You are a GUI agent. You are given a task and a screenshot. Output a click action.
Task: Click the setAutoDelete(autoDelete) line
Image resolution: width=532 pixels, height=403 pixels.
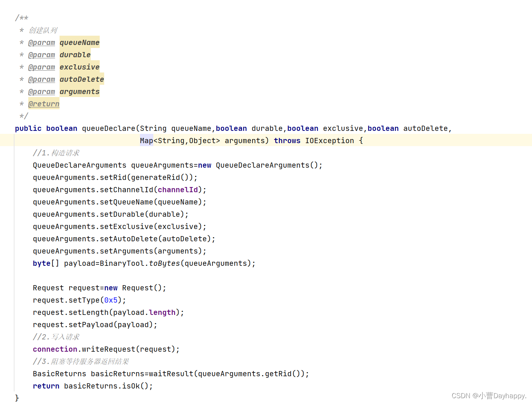[124, 239]
